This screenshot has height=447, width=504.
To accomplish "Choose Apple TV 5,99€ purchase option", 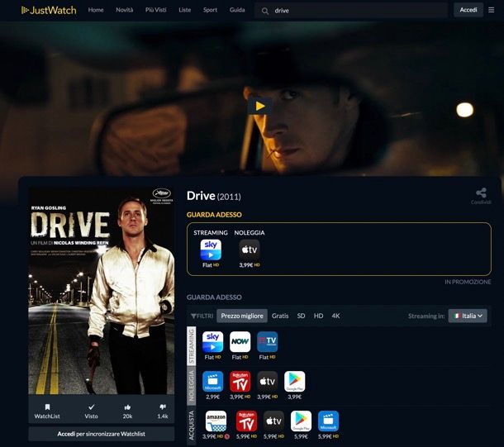I will 273,421.
